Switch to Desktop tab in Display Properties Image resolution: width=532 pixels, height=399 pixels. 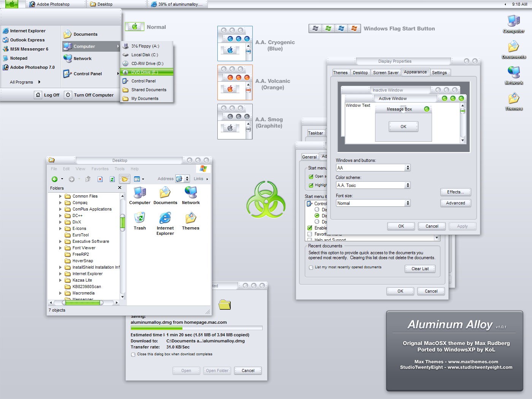tap(360, 73)
